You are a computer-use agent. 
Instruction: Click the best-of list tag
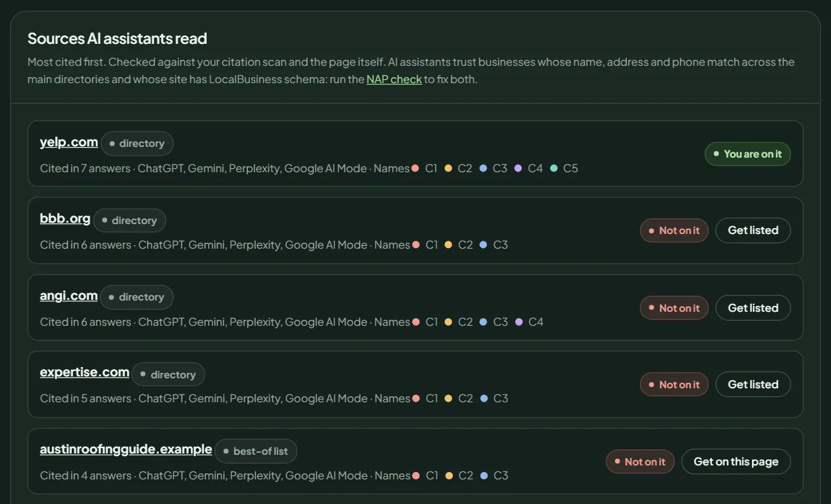pos(256,451)
